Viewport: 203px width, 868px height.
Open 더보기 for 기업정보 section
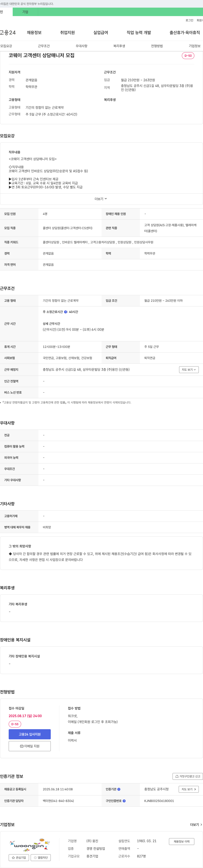click(x=196, y=825)
